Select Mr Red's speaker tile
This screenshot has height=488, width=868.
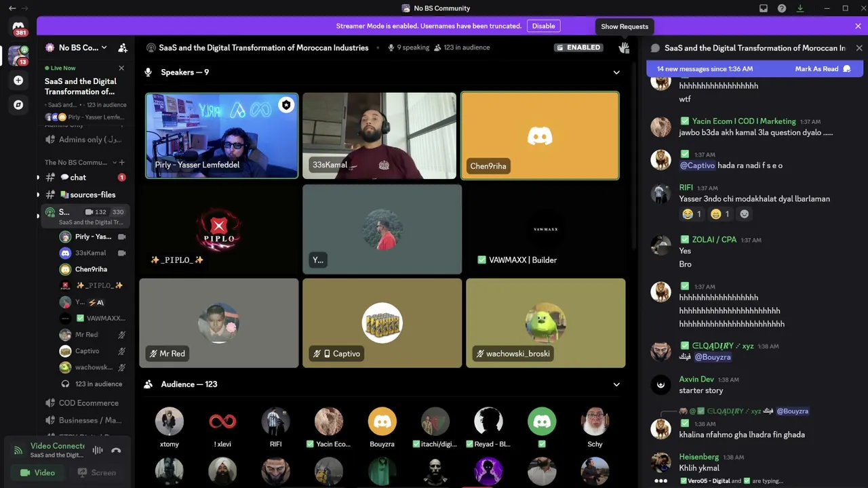pyautogui.click(x=218, y=323)
